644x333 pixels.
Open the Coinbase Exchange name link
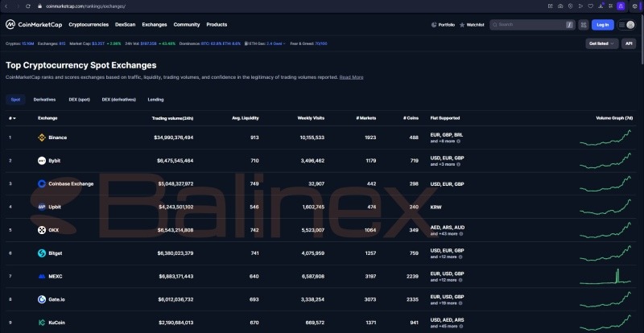coord(71,184)
